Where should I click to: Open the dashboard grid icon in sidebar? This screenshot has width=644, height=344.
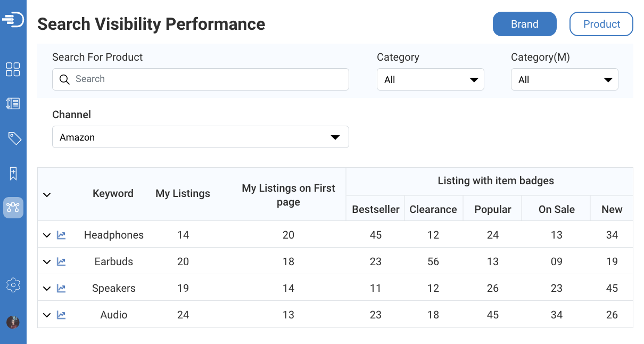(13, 69)
